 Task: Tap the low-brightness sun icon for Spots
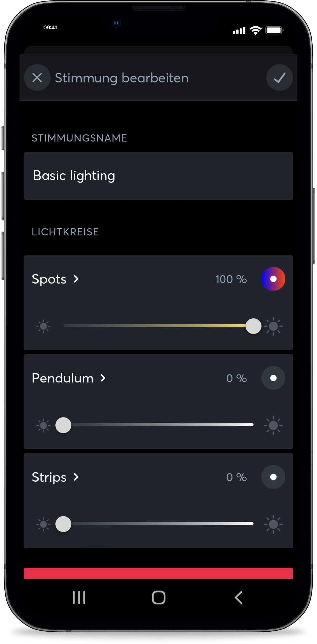coord(43,326)
